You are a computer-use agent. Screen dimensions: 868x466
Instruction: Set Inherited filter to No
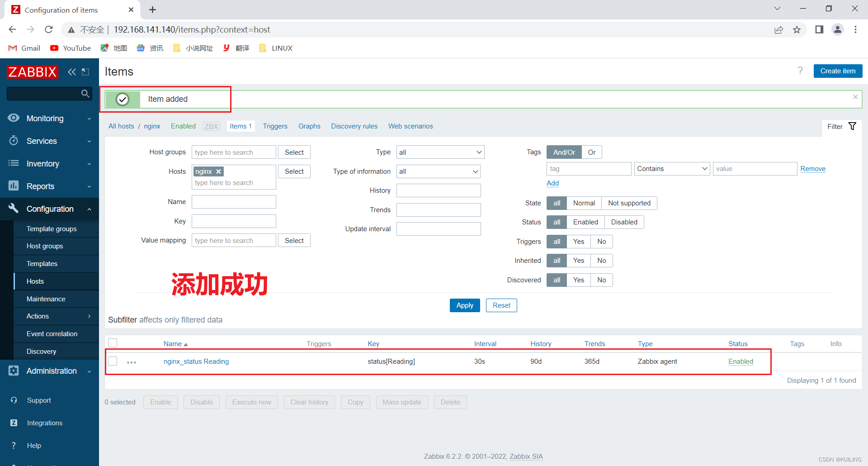tap(601, 261)
